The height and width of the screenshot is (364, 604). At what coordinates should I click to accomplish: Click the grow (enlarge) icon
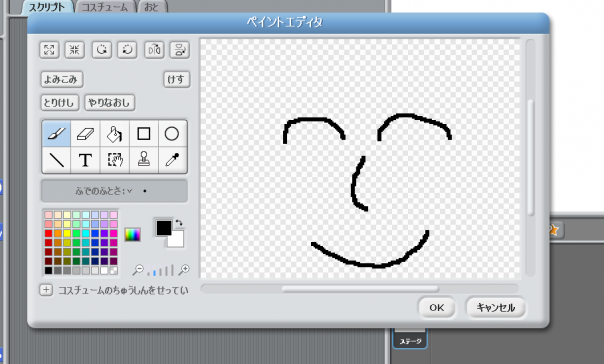[x=49, y=50]
